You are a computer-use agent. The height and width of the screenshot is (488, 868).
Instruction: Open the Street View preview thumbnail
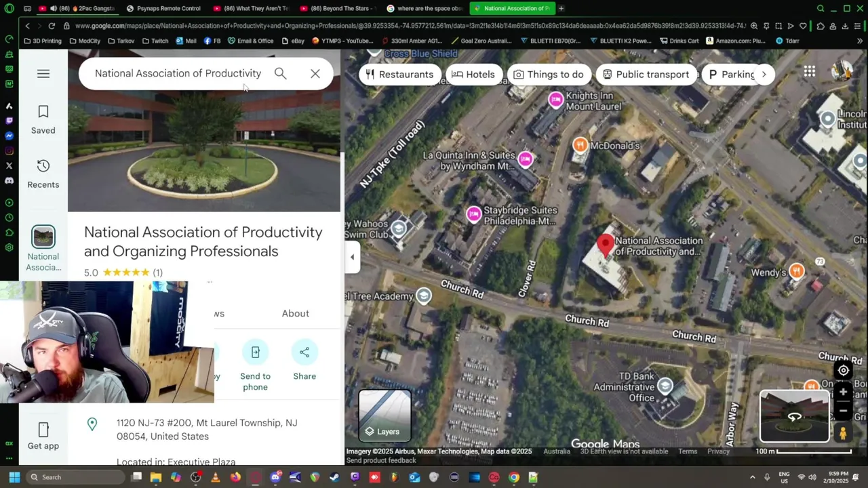tap(794, 416)
